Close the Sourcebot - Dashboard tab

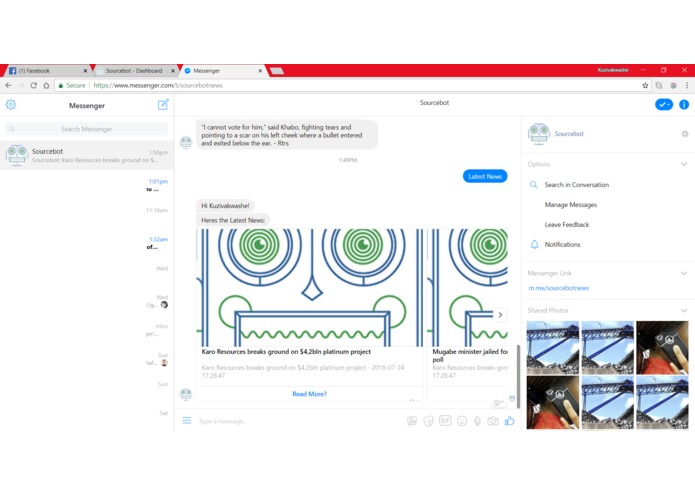pos(173,71)
